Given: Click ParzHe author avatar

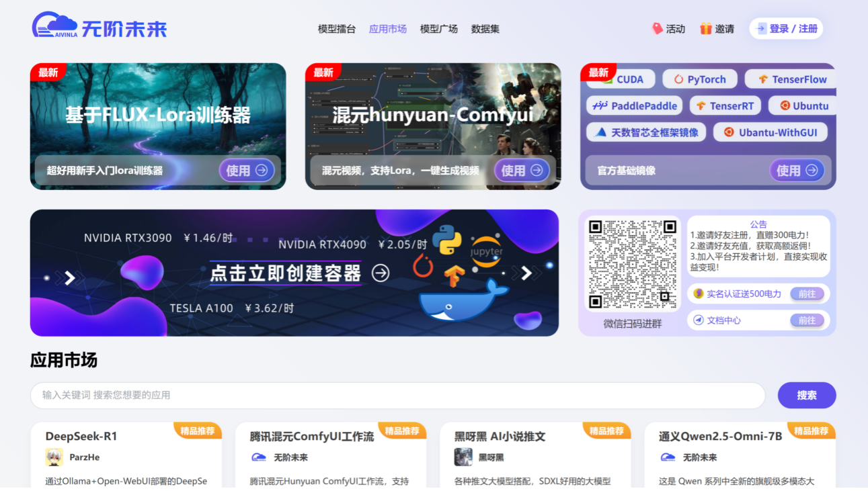Looking at the screenshot, I should pos(54,457).
